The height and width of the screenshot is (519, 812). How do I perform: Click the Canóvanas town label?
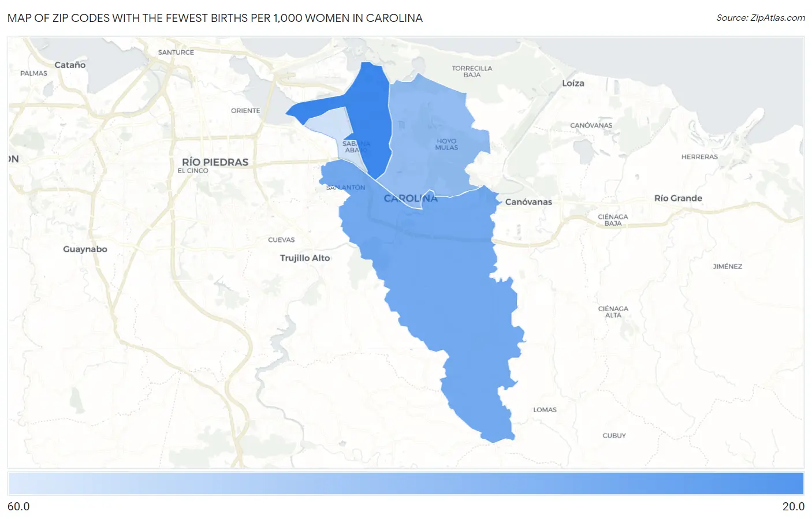[528, 202]
